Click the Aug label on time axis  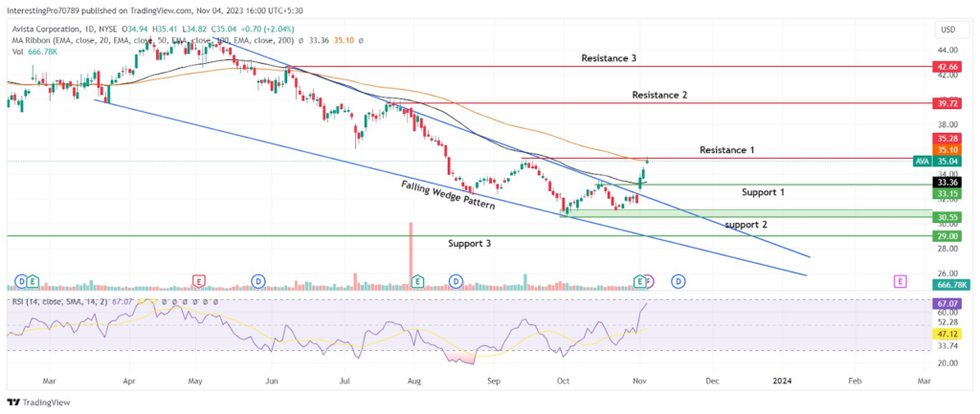[412, 380]
